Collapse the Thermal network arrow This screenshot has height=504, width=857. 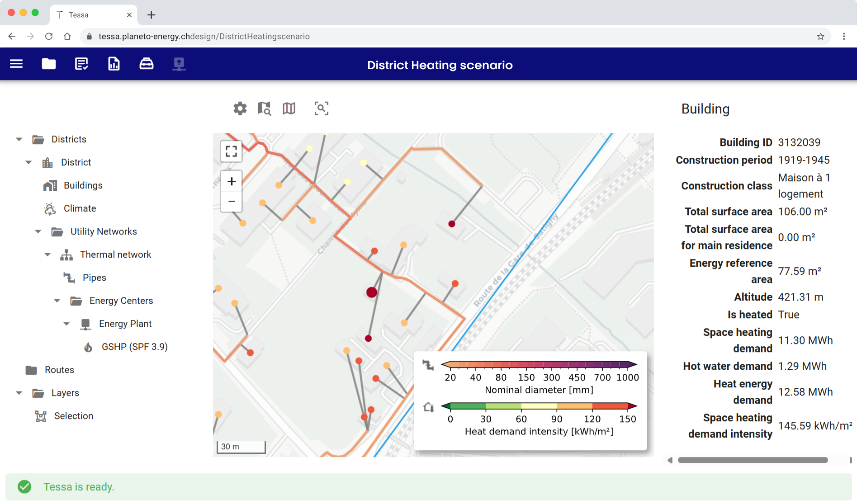47,254
